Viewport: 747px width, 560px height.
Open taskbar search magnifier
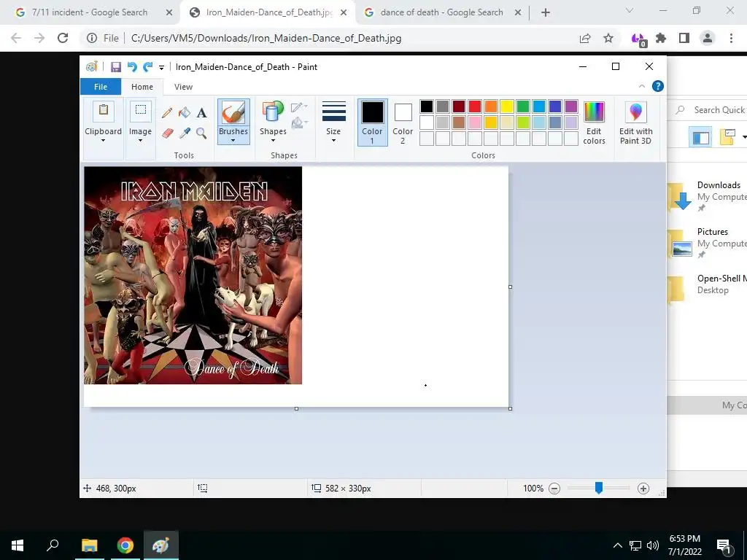[x=53, y=545]
